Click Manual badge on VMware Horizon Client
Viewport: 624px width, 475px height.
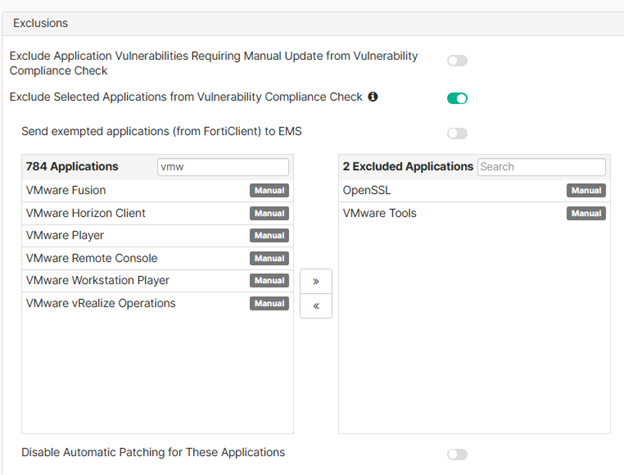pos(269,213)
